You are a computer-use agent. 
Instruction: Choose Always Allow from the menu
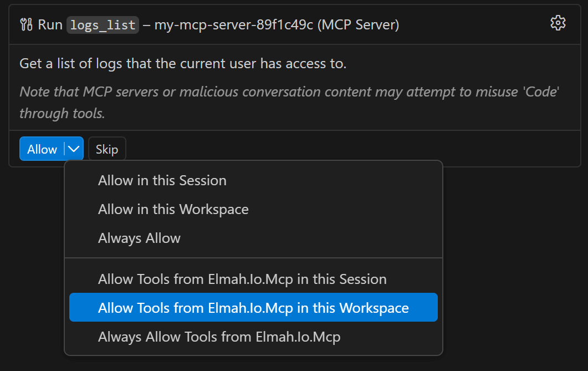(x=139, y=237)
